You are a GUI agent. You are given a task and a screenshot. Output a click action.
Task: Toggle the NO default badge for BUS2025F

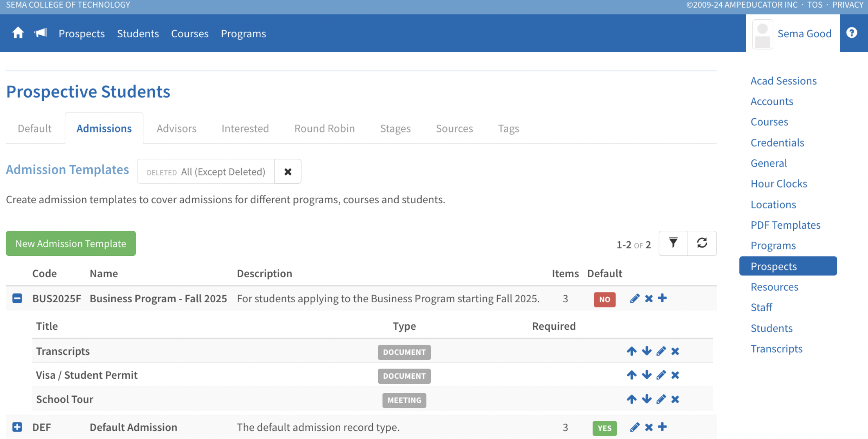[604, 299]
